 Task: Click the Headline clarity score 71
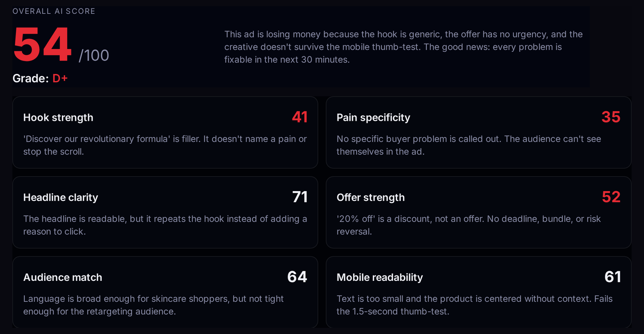click(x=300, y=197)
